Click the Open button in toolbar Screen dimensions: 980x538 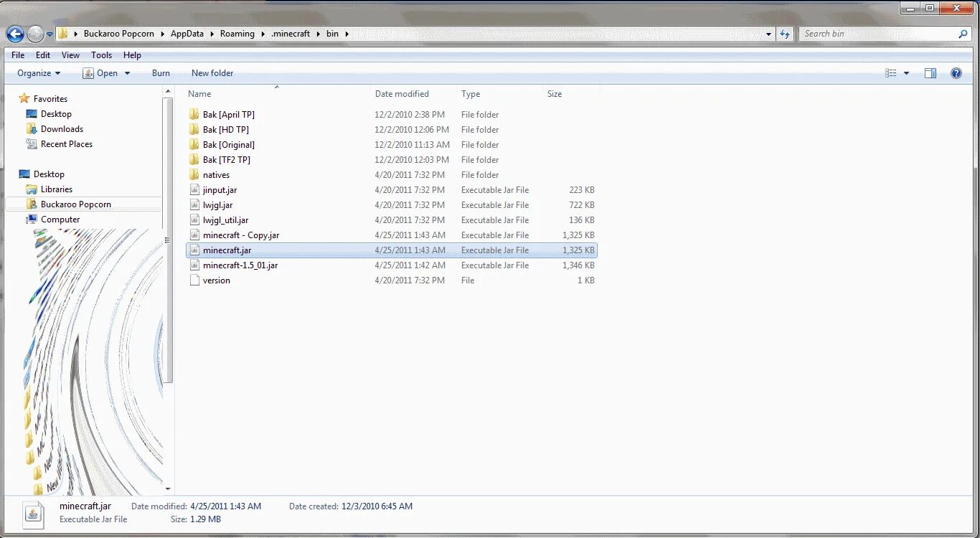click(x=100, y=73)
